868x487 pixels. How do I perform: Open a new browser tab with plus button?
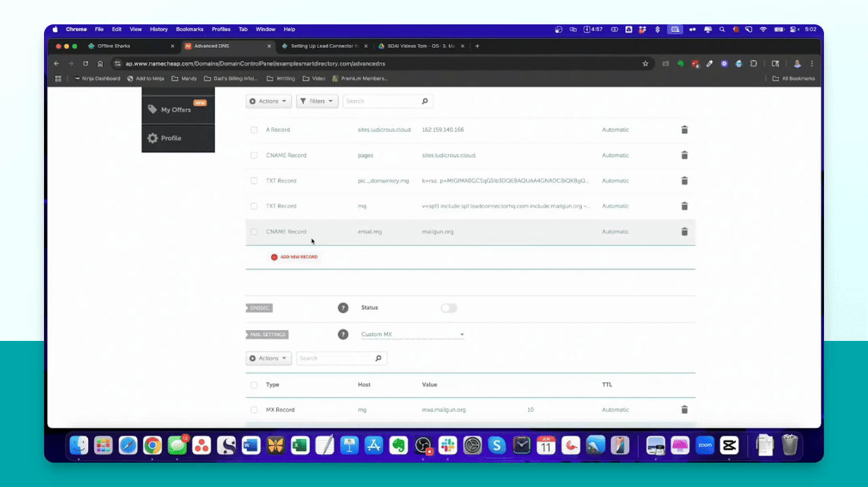pos(477,46)
